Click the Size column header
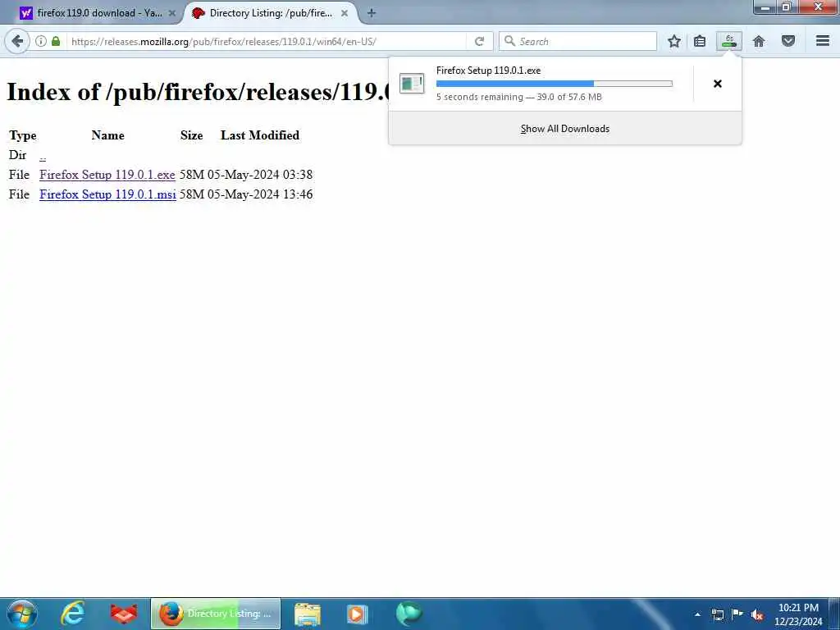The image size is (840, 630). tap(191, 135)
